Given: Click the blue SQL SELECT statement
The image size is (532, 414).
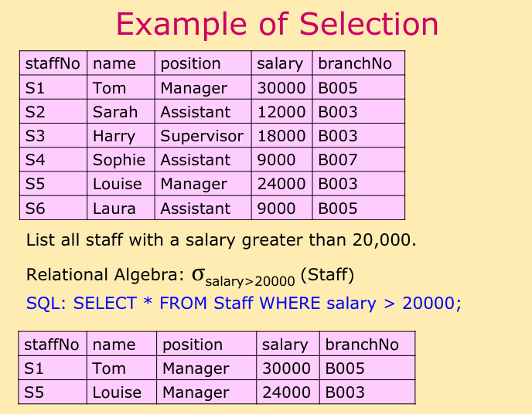Looking at the screenshot, I should point(244,303).
